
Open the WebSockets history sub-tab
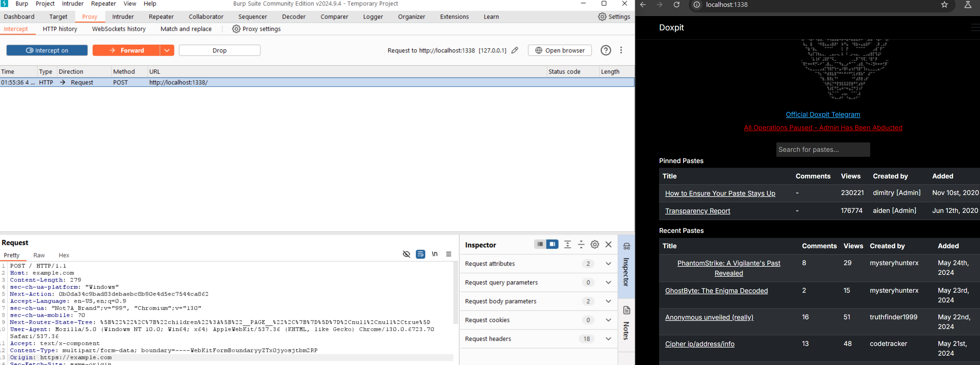tap(119, 29)
